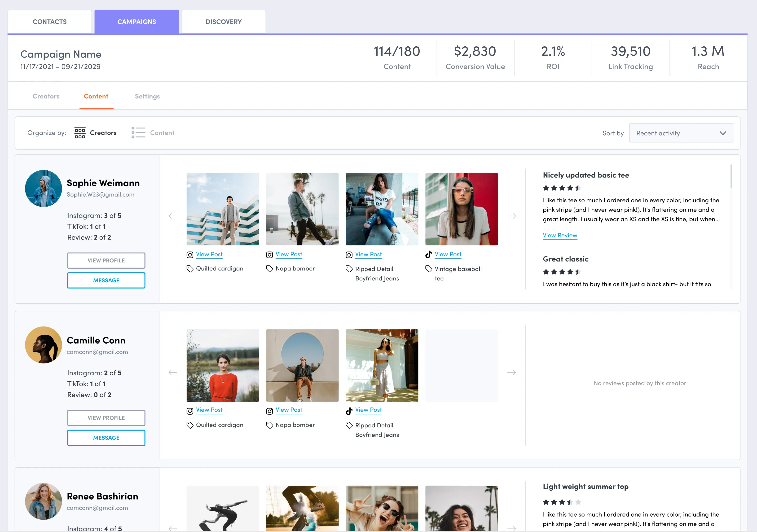757x532 pixels.
Task: Open View Review under Nicely updated basic tee
Action: tap(559, 235)
